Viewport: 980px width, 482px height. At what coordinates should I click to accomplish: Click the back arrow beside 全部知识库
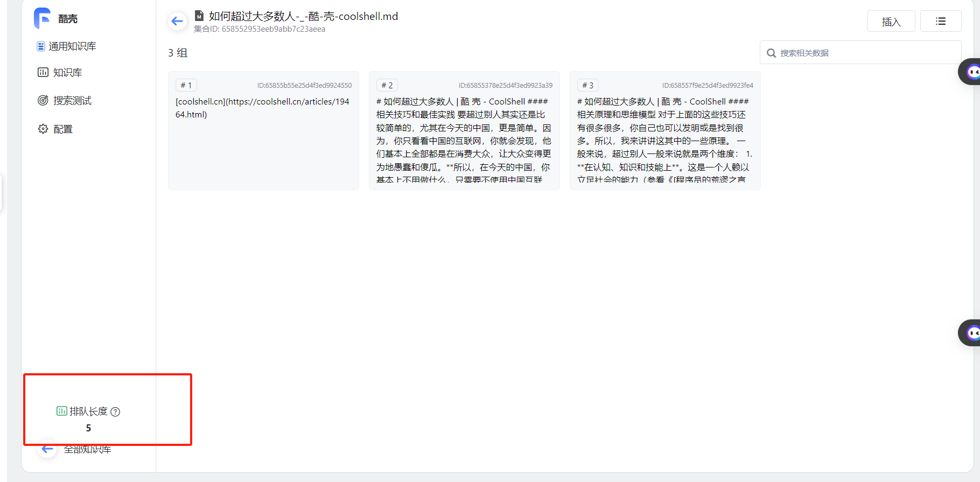coord(47,449)
